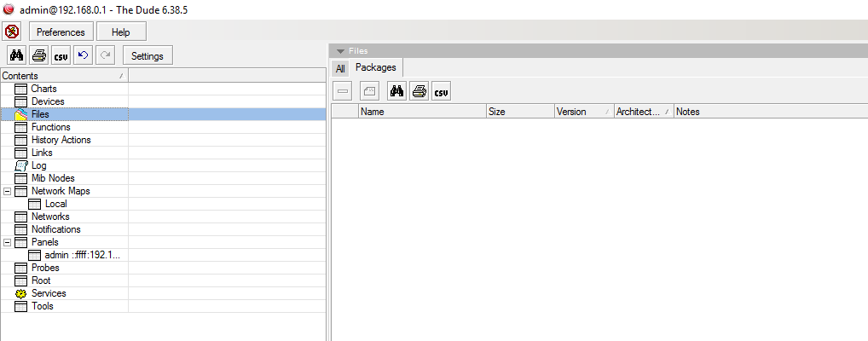Open History Actions in the tree
The height and width of the screenshot is (341, 868).
[61, 140]
